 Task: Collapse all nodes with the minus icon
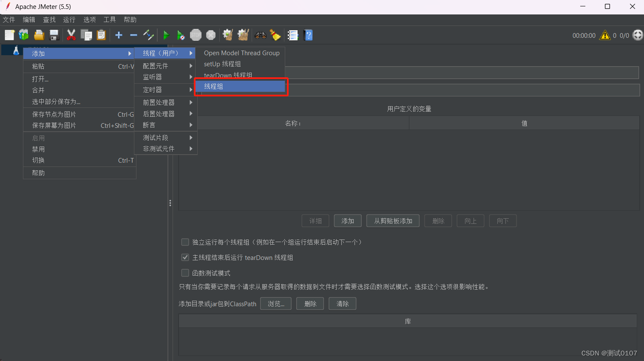133,35
